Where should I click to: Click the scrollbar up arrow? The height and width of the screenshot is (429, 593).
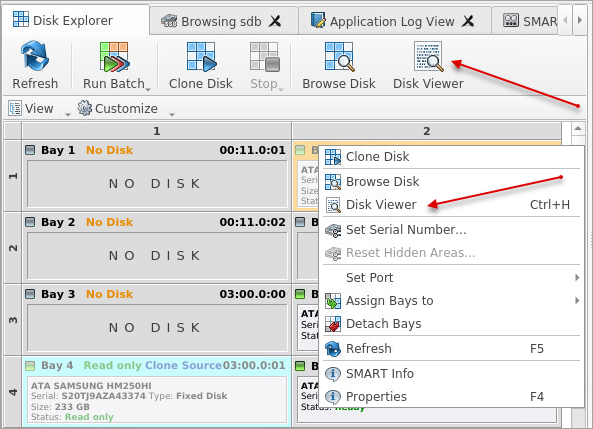click(x=578, y=129)
